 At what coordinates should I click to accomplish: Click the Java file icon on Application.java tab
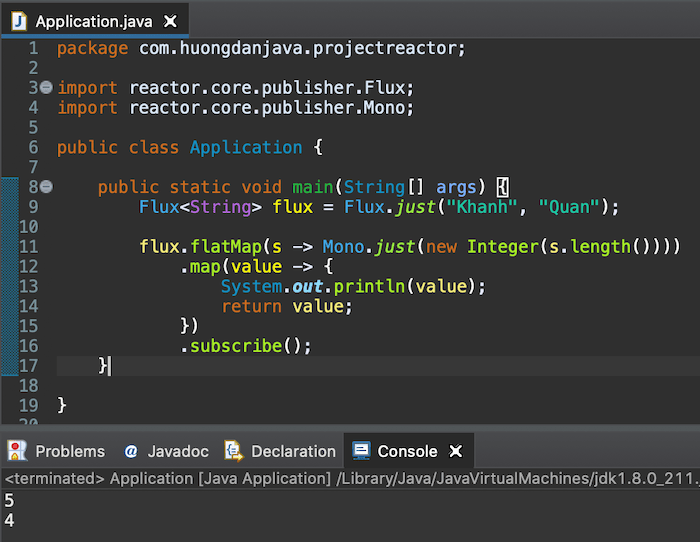(19, 21)
